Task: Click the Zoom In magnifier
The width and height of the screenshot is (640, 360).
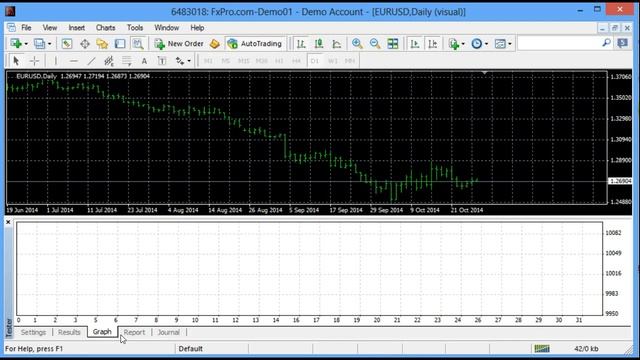Action: 357,44
